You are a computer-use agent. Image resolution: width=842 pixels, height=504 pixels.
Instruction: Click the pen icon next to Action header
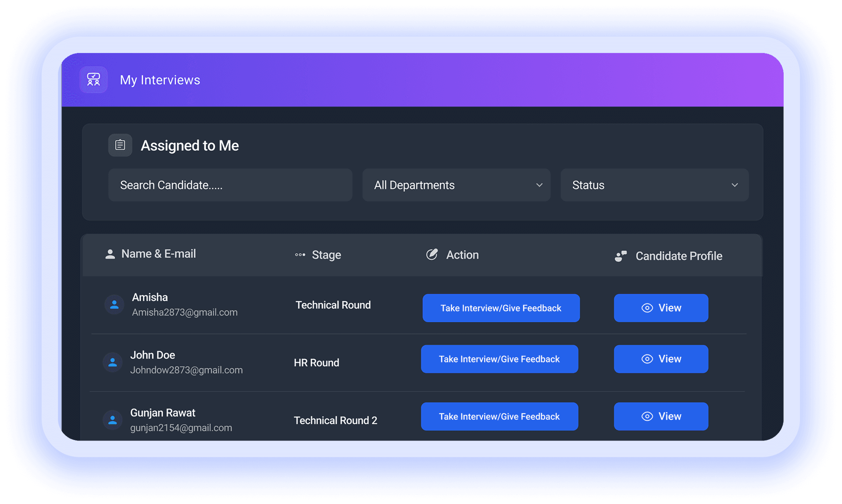click(432, 254)
